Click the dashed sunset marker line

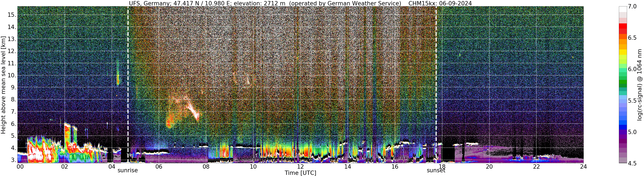click(436, 85)
